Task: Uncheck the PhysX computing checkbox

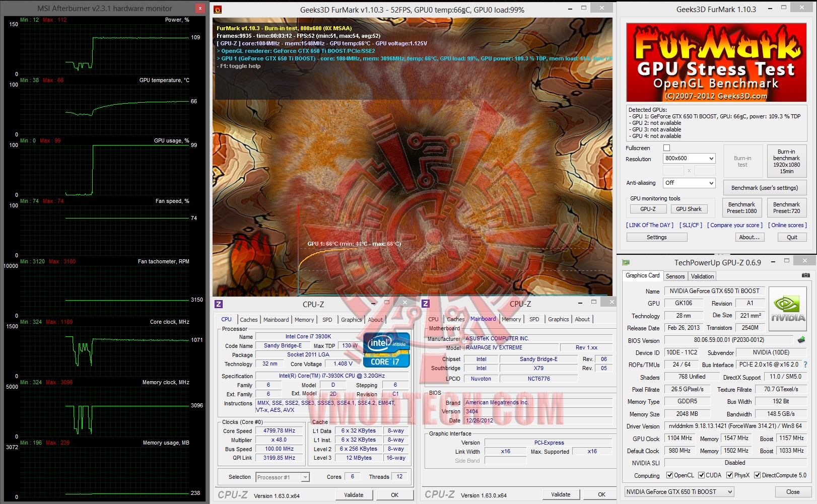Action: pyautogui.click(x=729, y=475)
